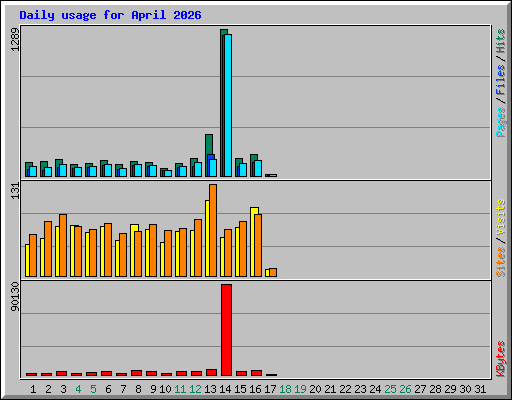
Task: Click the 1289 axis maximum label
Action: click(15, 39)
